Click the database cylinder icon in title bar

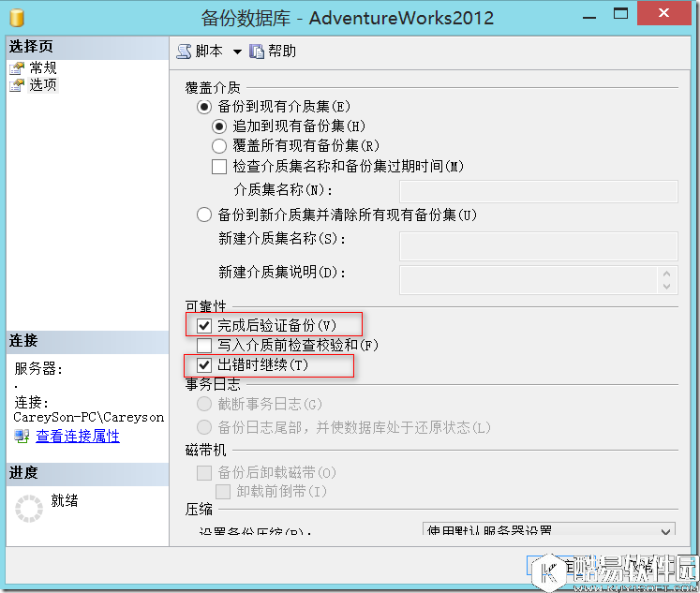(17, 18)
